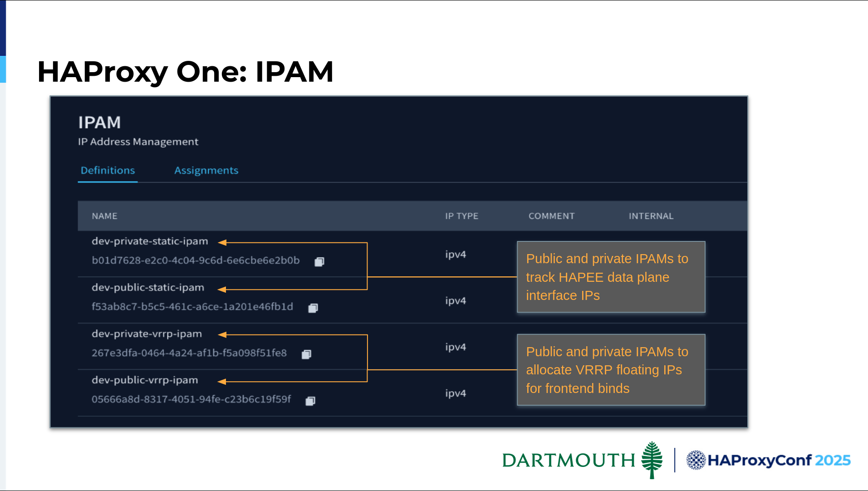This screenshot has width=868, height=491.
Task: Copy the dev-private-static-ipam UUID
Action: (x=319, y=262)
